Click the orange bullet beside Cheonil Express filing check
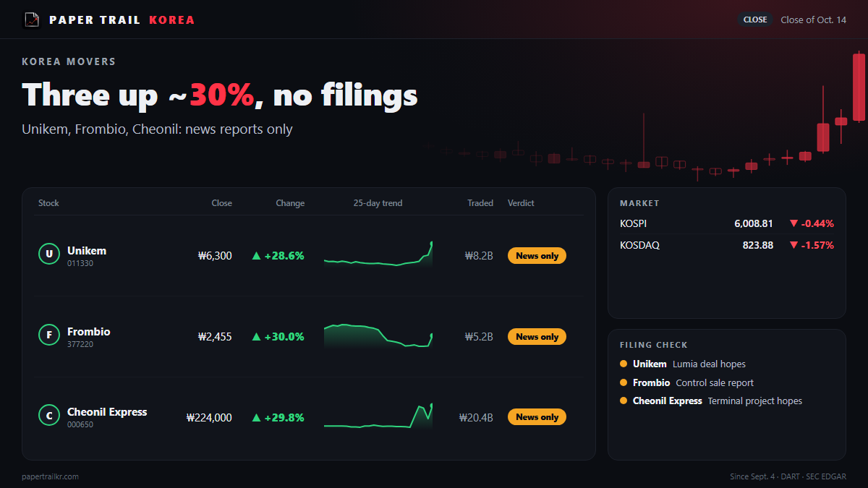 click(x=624, y=401)
